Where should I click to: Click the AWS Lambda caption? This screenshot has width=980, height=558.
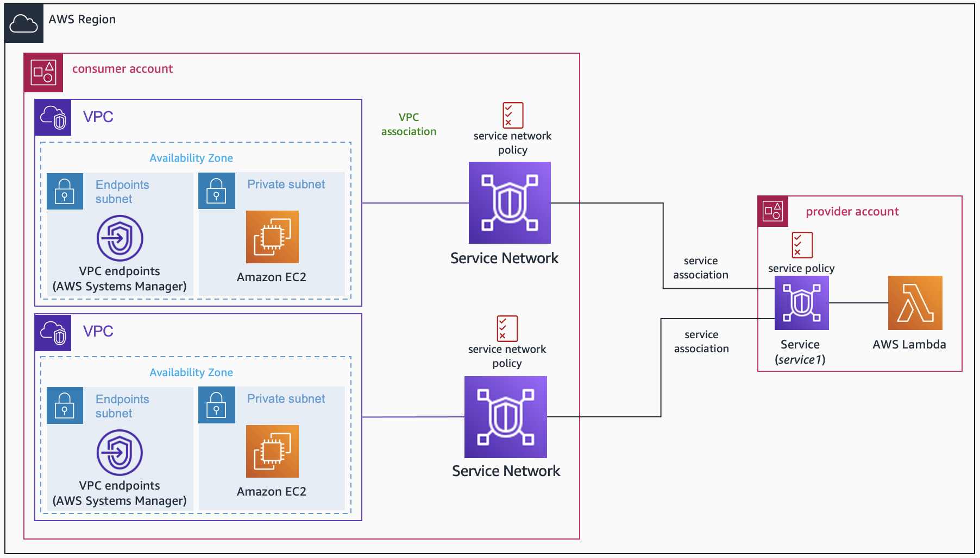click(909, 345)
